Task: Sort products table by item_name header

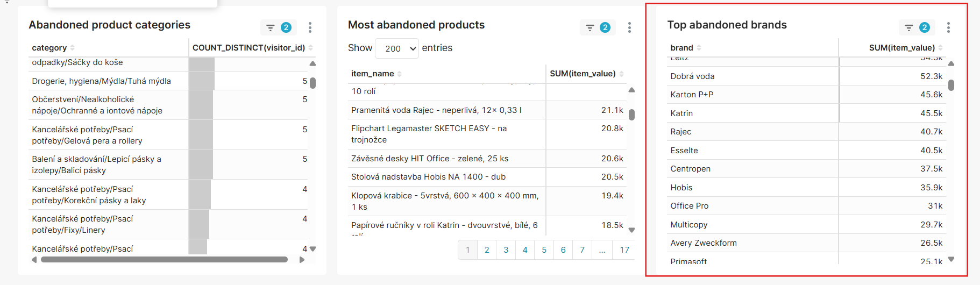Action: 373,74
